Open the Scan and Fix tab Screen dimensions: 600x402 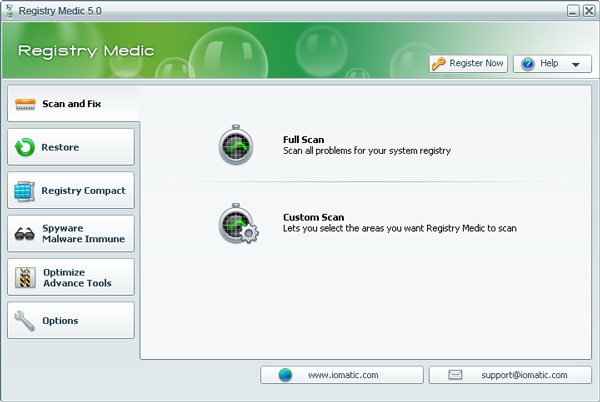click(73, 104)
